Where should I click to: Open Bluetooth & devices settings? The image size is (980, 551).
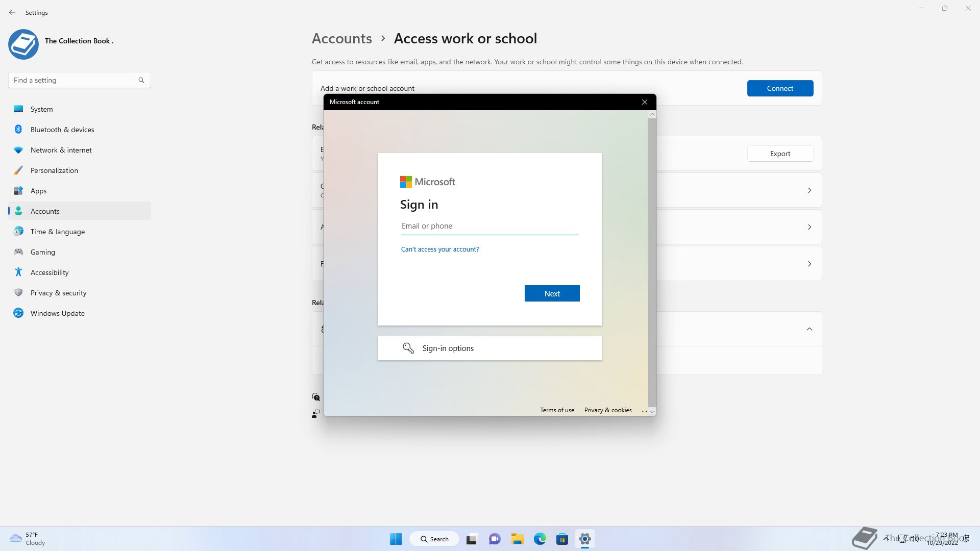(62, 130)
